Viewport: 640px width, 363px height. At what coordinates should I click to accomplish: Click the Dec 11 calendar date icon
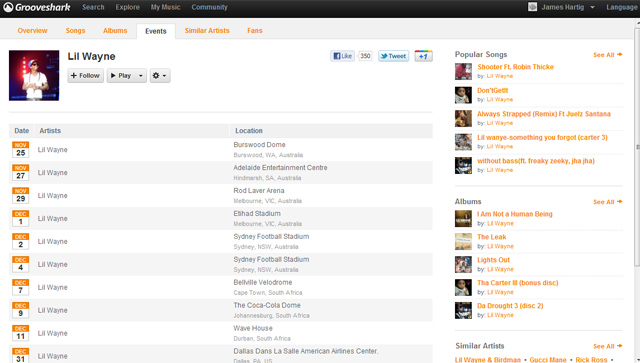20,333
